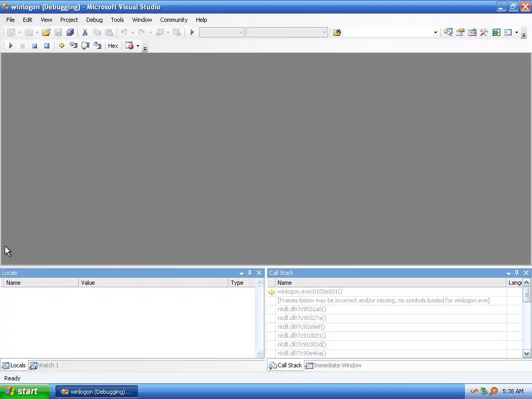The image size is (532, 399).
Task: Click the Call Stack scroll up arrow
Action: (527, 282)
